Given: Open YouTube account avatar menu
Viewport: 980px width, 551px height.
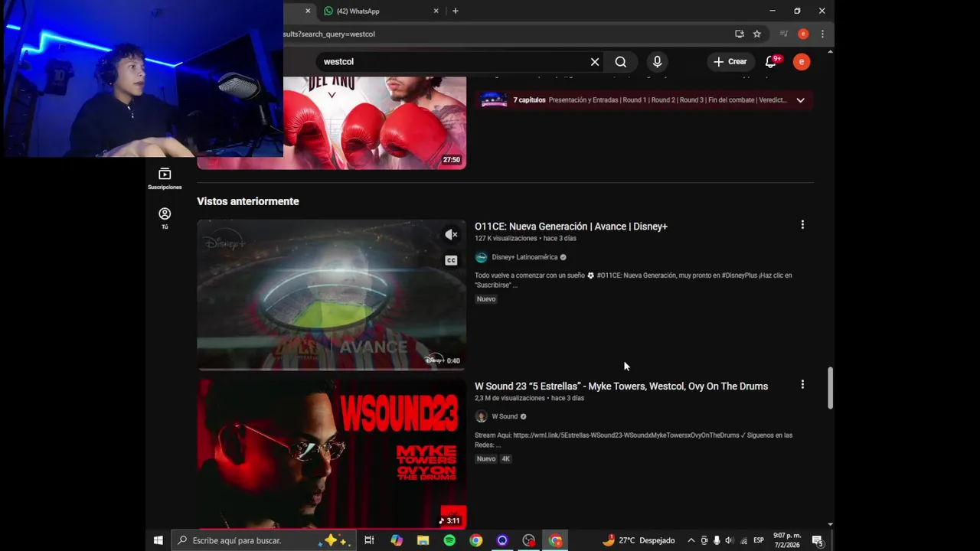Looking at the screenshot, I should [802, 61].
